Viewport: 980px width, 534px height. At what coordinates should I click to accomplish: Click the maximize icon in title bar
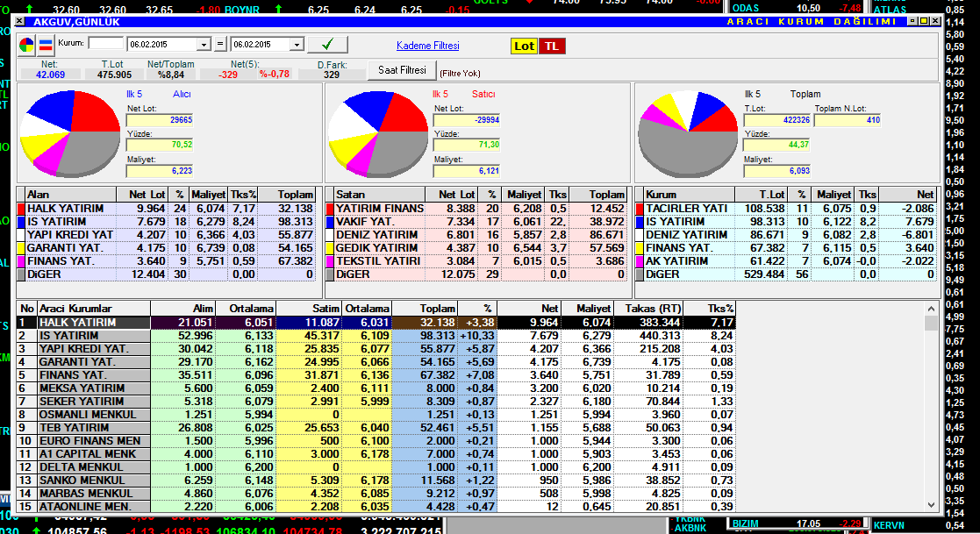[x=924, y=21]
